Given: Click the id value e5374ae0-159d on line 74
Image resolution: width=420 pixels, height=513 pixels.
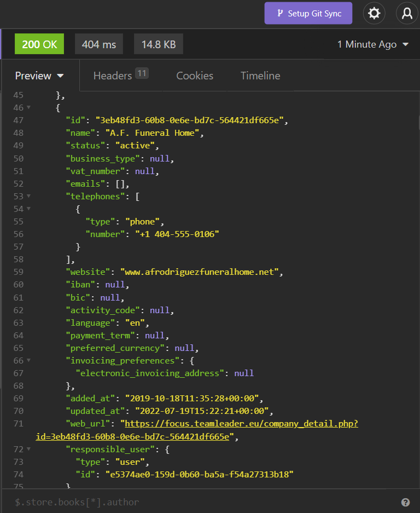Looking at the screenshot, I should pyautogui.click(x=200, y=474).
